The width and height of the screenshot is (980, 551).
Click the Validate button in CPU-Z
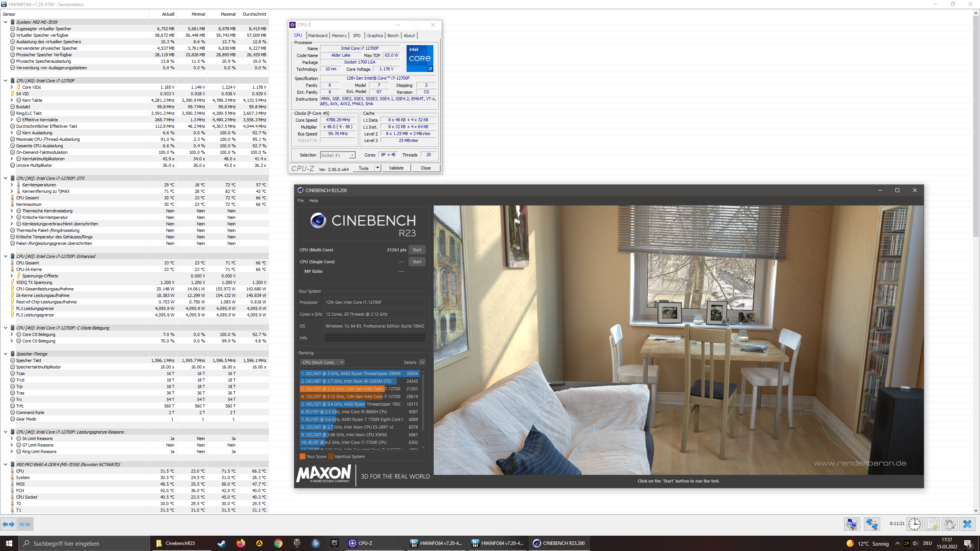(x=396, y=168)
